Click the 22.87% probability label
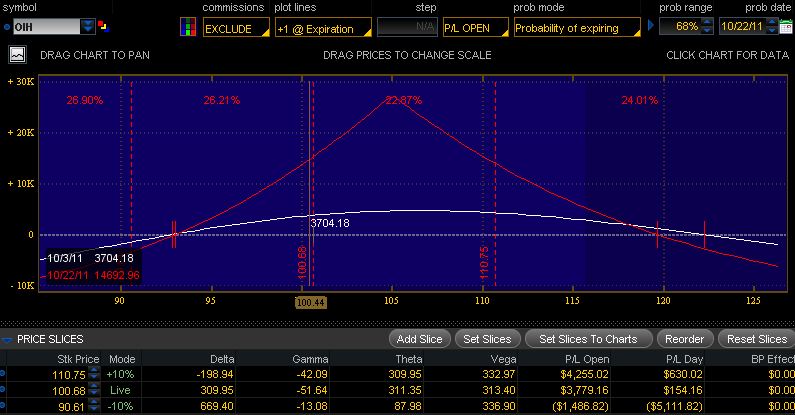This screenshot has width=795, height=415. coord(404,100)
